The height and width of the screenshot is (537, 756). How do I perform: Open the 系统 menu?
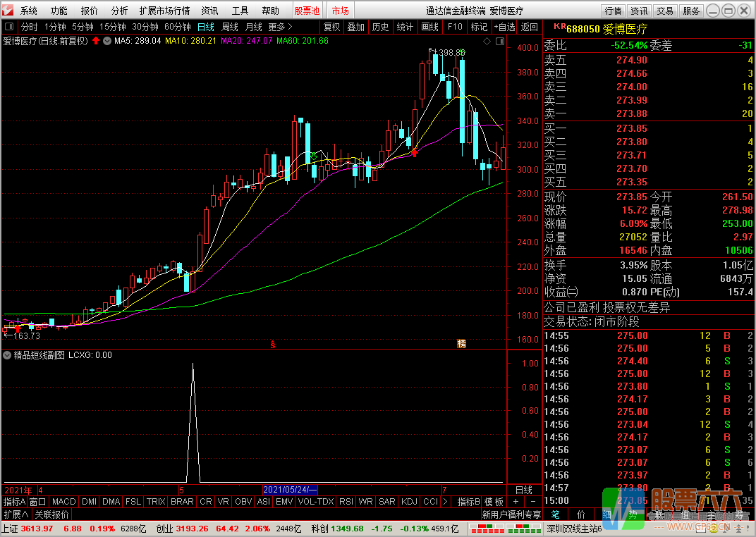(28, 11)
